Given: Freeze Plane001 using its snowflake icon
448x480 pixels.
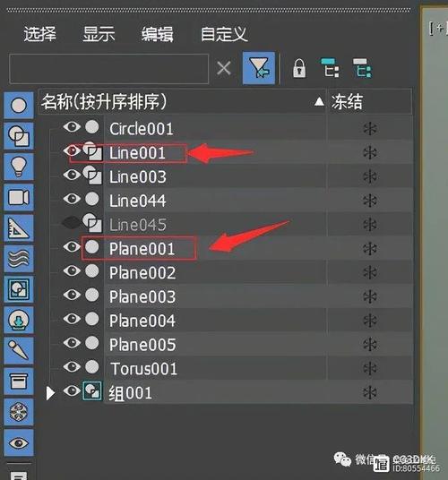Looking at the screenshot, I should (x=370, y=249).
